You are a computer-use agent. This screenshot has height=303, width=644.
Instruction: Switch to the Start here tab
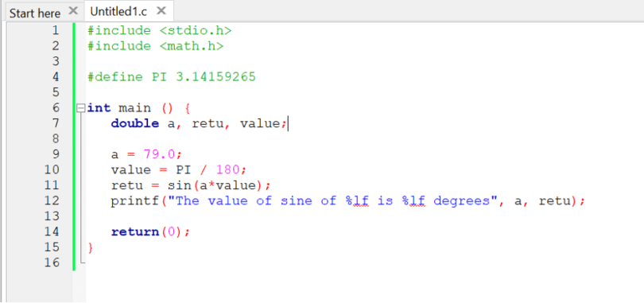coord(34,13)
